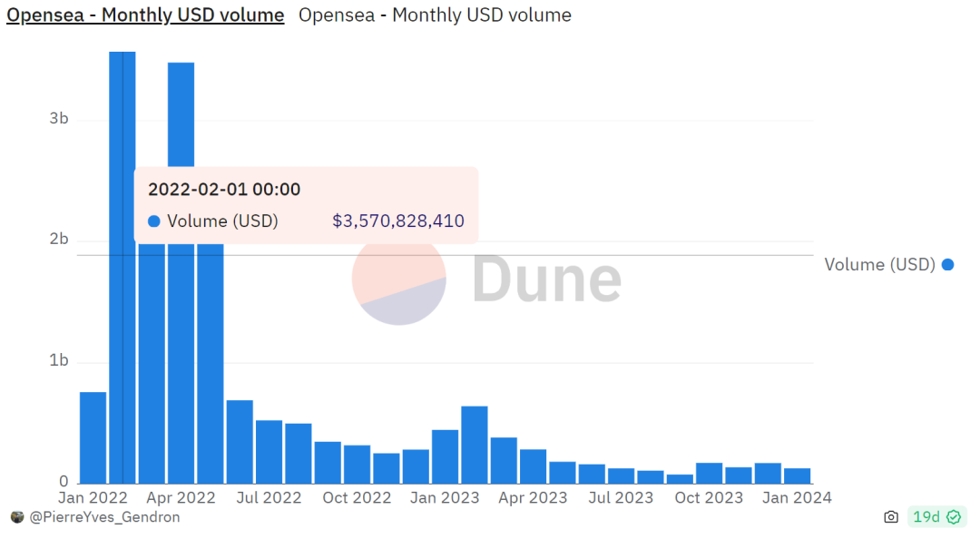Select the January 2023 volume bar
Screen dimensions: 980x539
coord(445,456)
